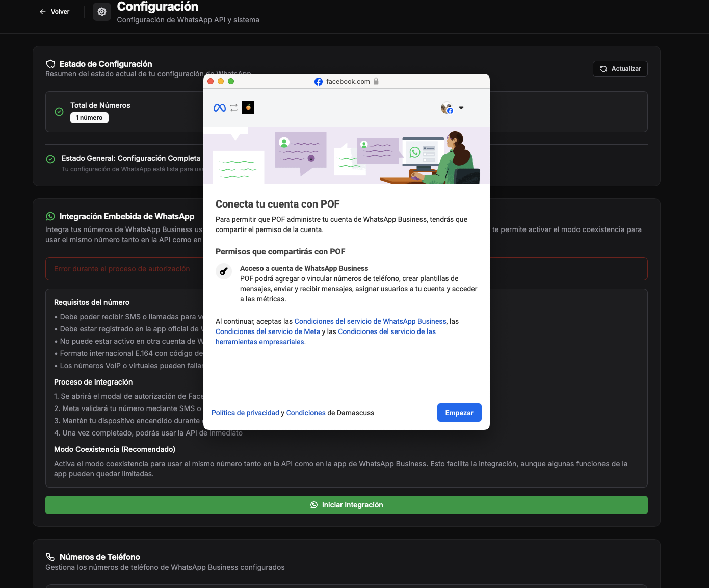Click the Facebook favicon in the popup title bar
The width and height of the screenshot is (709, 588).
(319, 82)
